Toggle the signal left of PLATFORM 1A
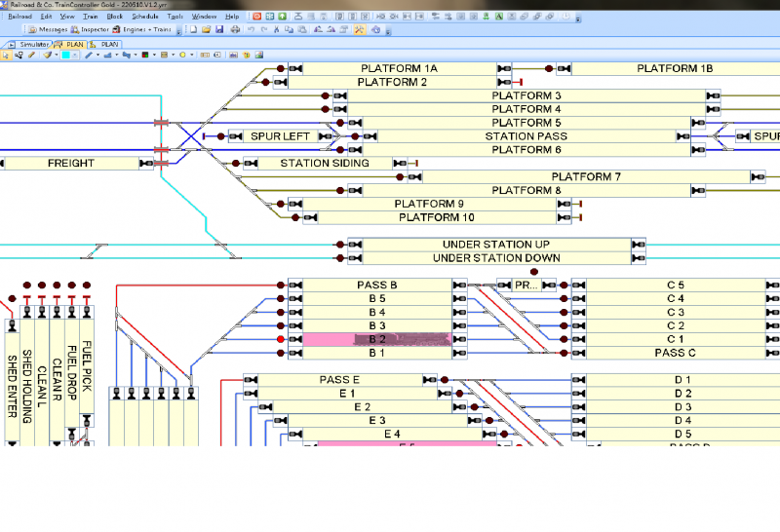780x532 pixels. click(x=281, y=69)
